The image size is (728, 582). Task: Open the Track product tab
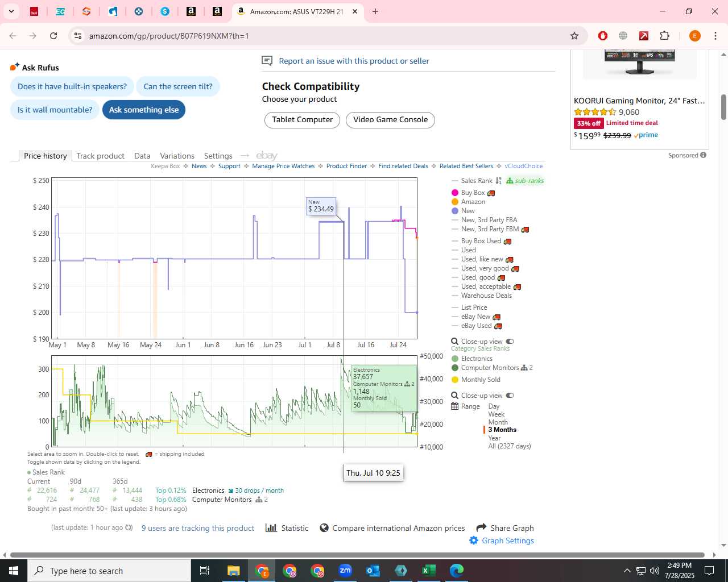101,156
